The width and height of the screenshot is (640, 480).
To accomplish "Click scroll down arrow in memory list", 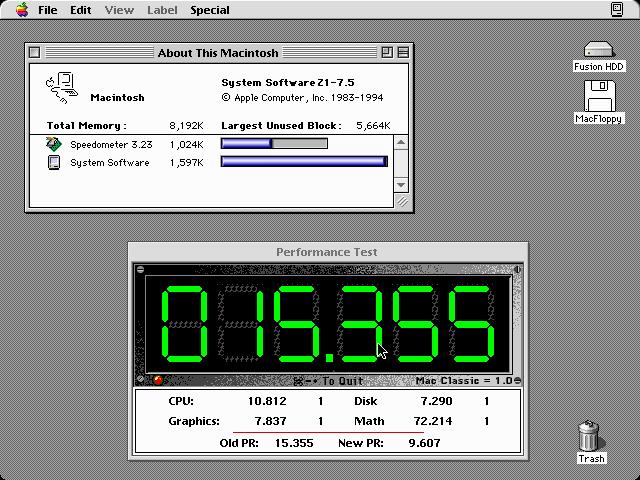I will [401, 184].
